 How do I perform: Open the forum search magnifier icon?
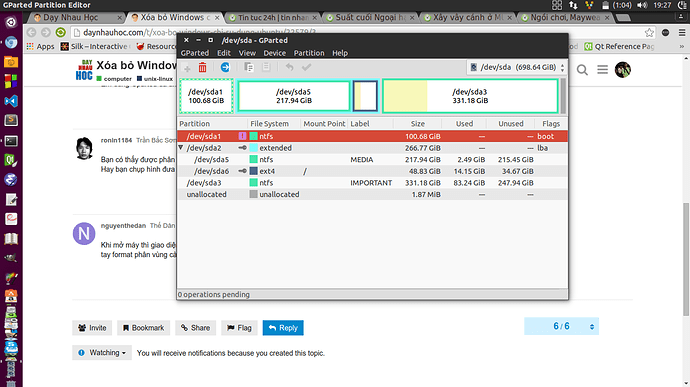pyautogui.click(x=582, y=70)
